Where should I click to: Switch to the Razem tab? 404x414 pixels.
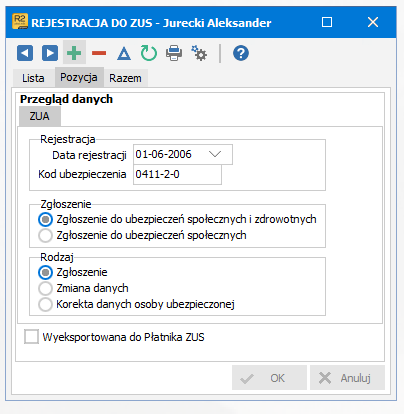(x=125, y=78)
